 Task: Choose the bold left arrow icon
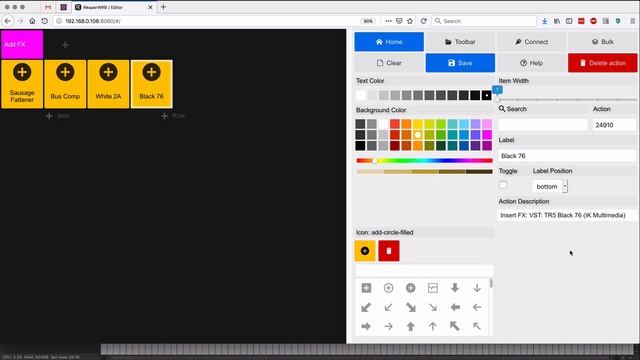tap(455, 307)
